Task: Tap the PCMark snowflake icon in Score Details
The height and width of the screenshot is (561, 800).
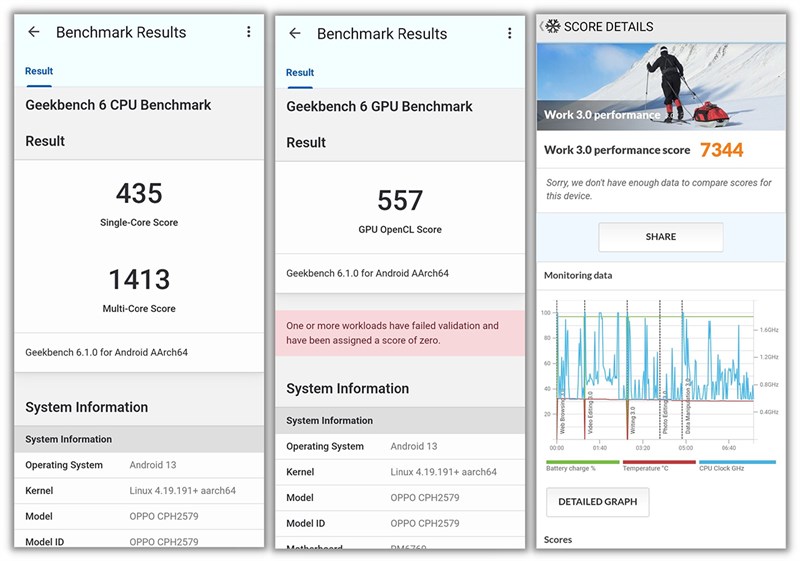Action: tap(553, 26)
